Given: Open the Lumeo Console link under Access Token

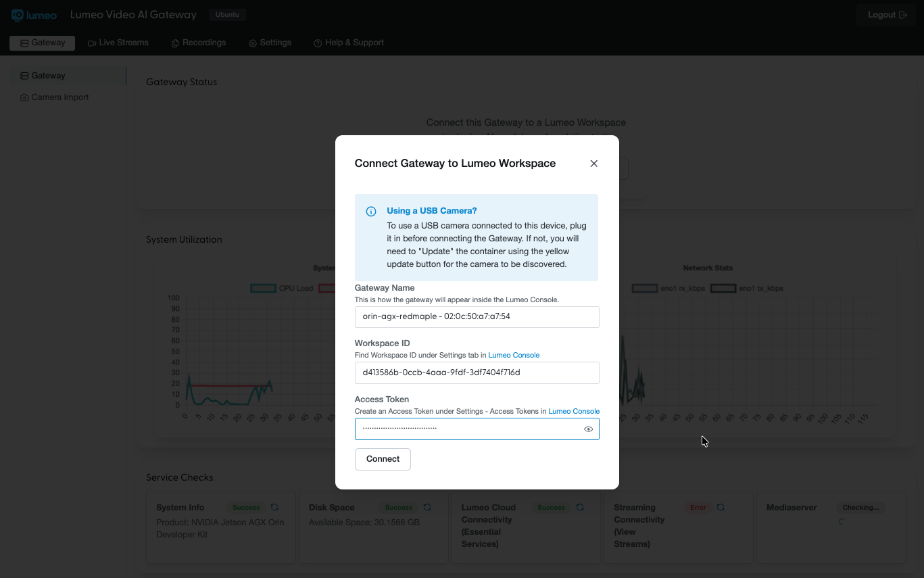Looking at the screenshot, I should pos(574,411).
